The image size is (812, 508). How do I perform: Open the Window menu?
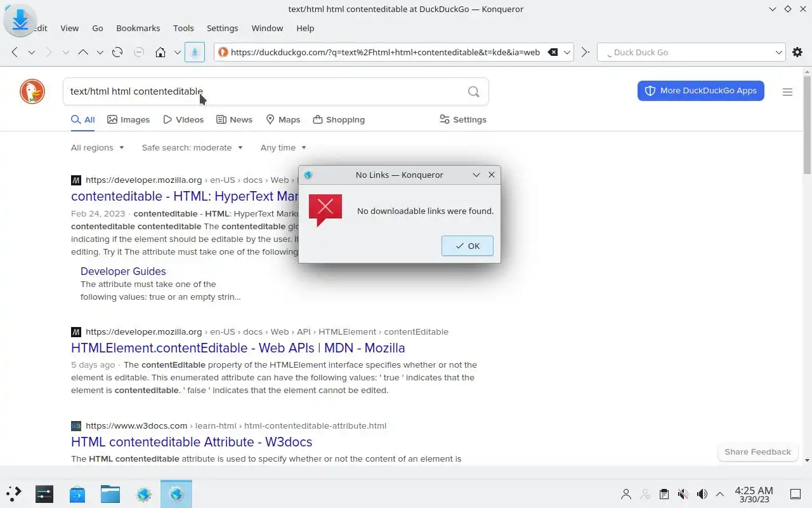point(267,28)
